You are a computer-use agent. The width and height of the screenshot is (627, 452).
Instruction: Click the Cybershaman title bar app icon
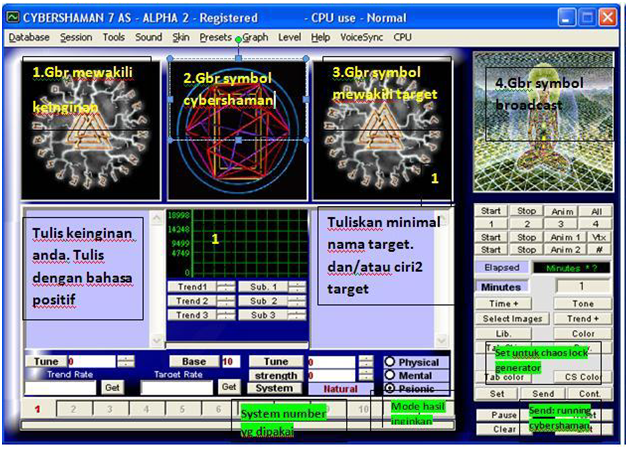13,18
